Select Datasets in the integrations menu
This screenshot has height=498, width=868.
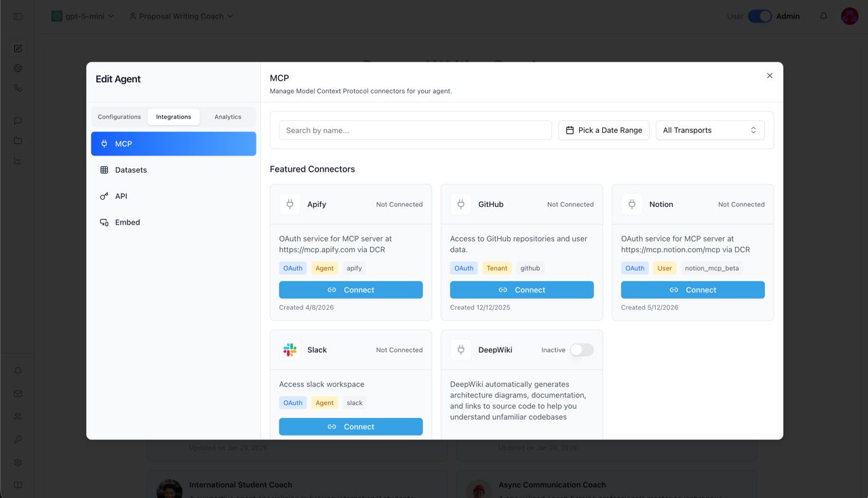[x=174, y=170]
